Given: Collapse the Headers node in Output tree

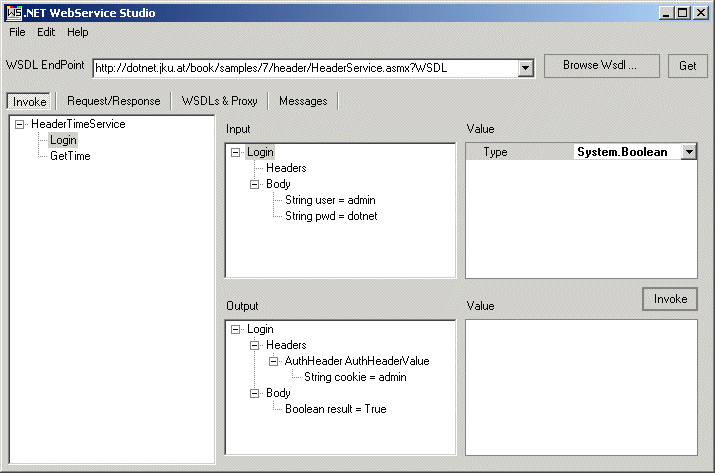Looking at the screenshot, I should (x=254, y=345).
